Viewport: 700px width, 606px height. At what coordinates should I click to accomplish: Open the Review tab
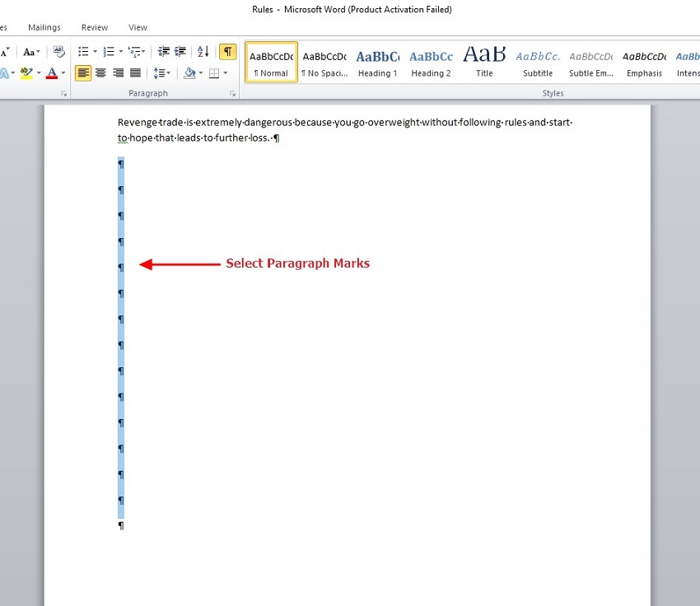click(95, 27)
